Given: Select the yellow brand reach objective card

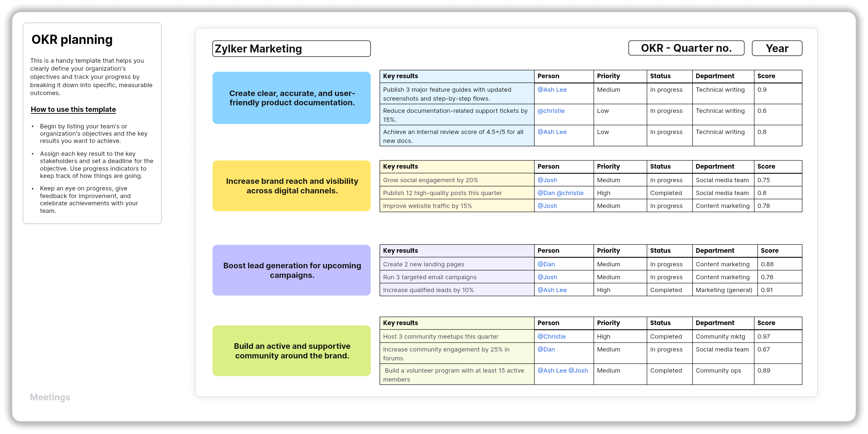Looking at the screenshot, I should pyautogui.click(x=291, y=186).
